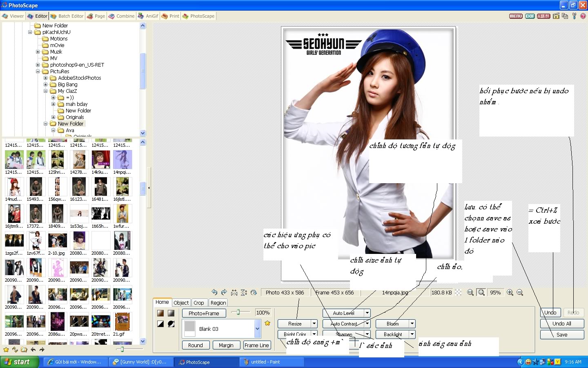Flip the photo vertically
The height and width of the screenshot is (368, 588).
244,292
